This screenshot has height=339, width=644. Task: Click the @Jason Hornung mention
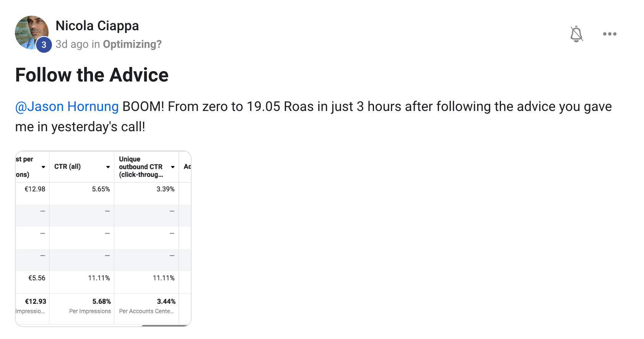(x=67, y=106)
